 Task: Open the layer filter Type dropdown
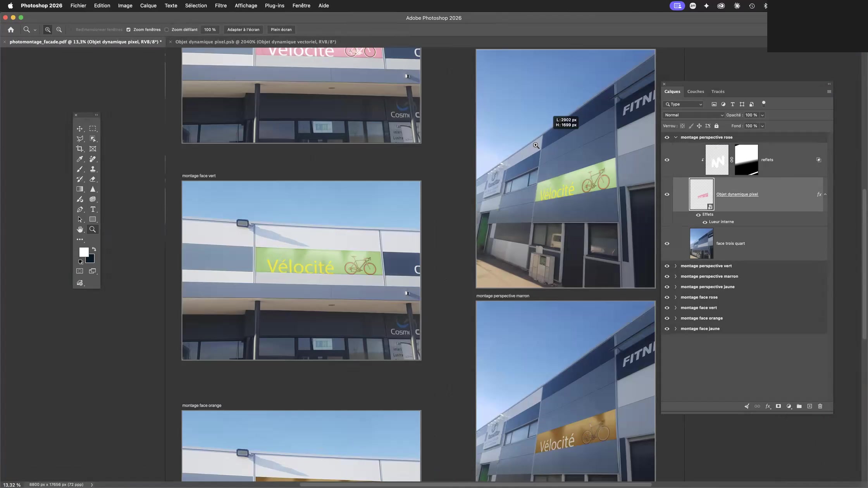(x=684, y=104)
